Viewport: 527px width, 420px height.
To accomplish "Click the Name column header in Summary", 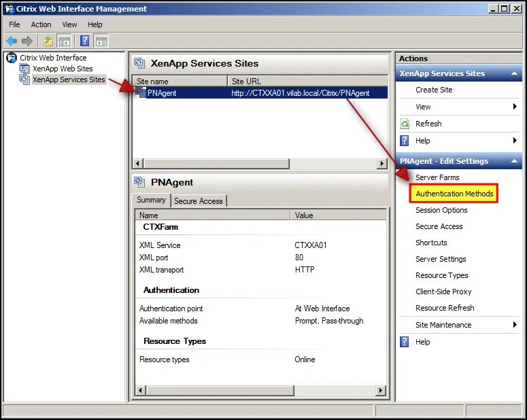I will 213,215.
